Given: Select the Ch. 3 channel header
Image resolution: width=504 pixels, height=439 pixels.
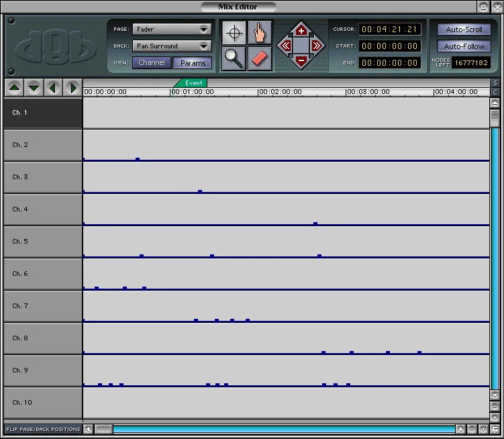Looking at the screenshot, I should (x=43, y=177).
